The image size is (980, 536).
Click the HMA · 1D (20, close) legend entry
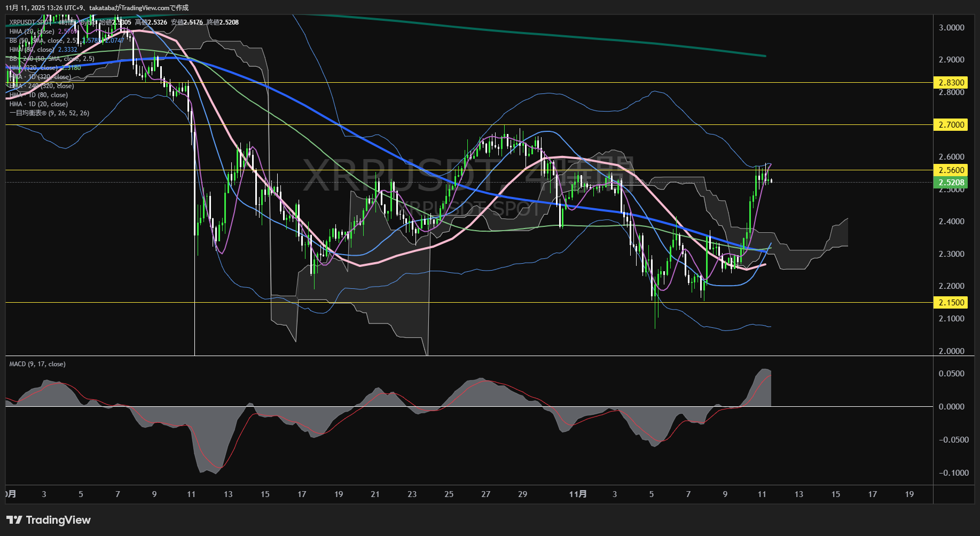(x=38, y=104)
